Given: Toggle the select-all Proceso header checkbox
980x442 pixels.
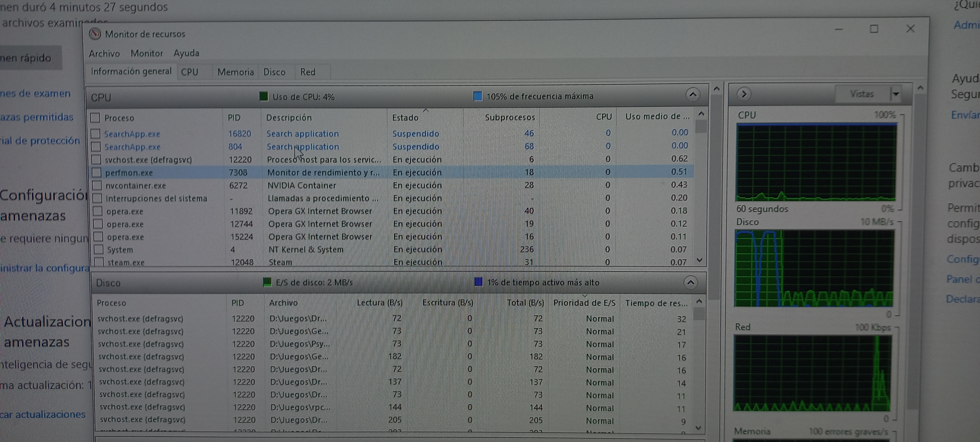Looking at the screenshot, I should coord(95,118).
